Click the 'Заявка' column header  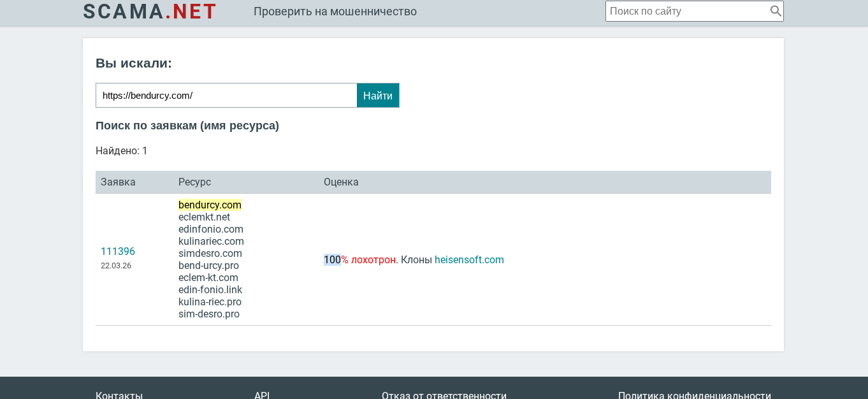(118, 182)
